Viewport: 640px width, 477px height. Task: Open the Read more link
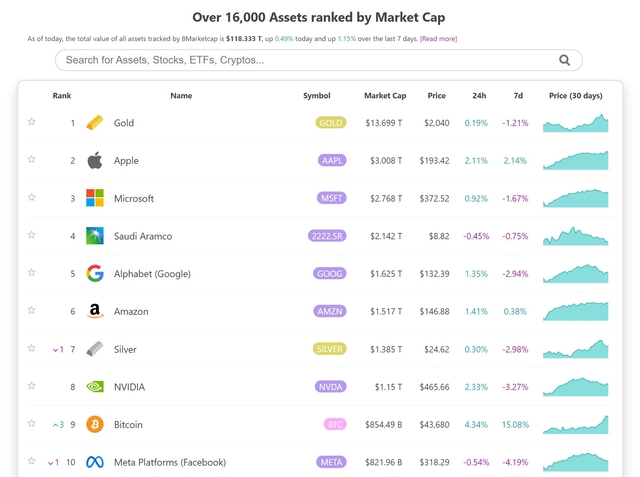coord(438,39)
